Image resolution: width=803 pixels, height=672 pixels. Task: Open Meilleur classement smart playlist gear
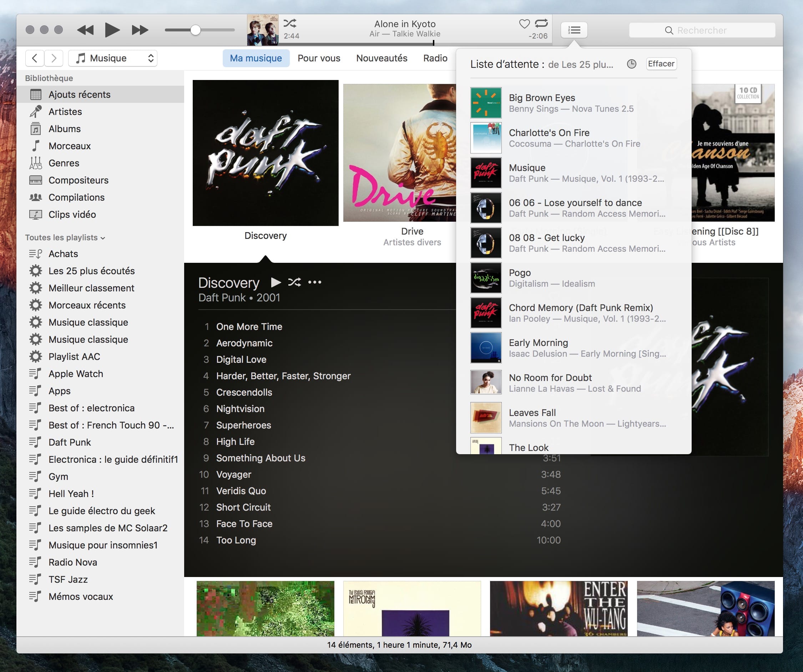tap(36, 288)
